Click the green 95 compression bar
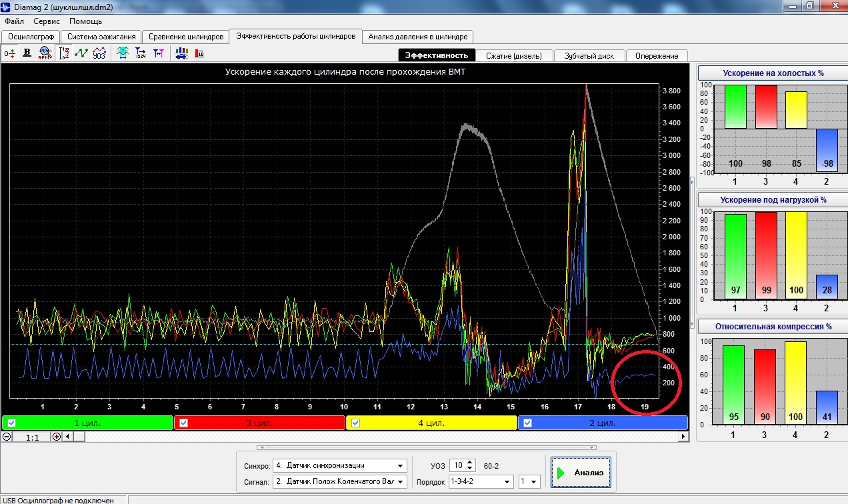The height and width of the screenshot is (504, 848). 734,385
